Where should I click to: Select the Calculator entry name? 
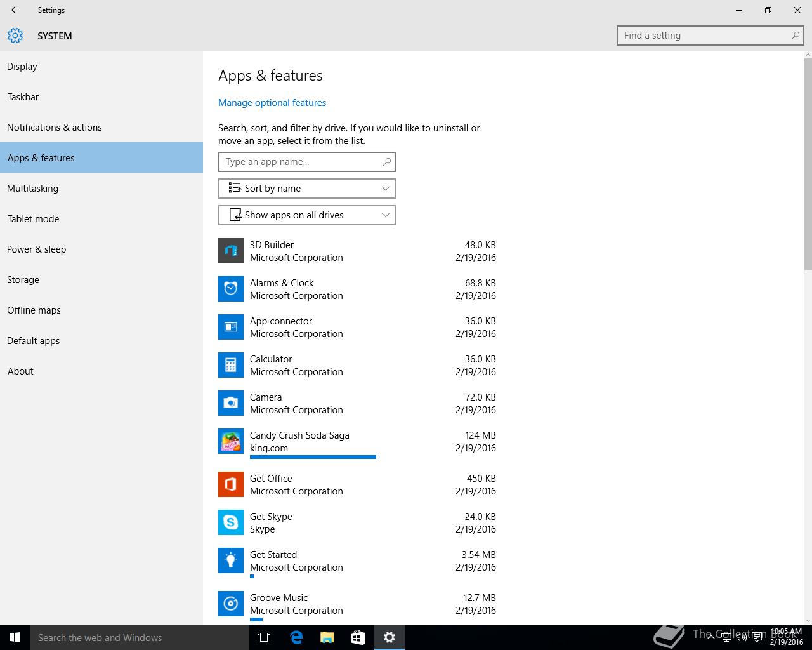(271, 359)
